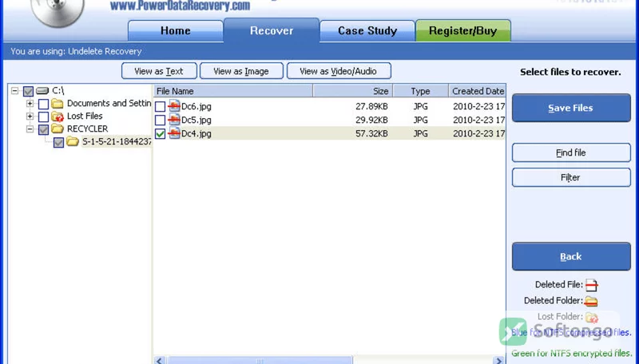Click the View as Image button

coord(241,71)
